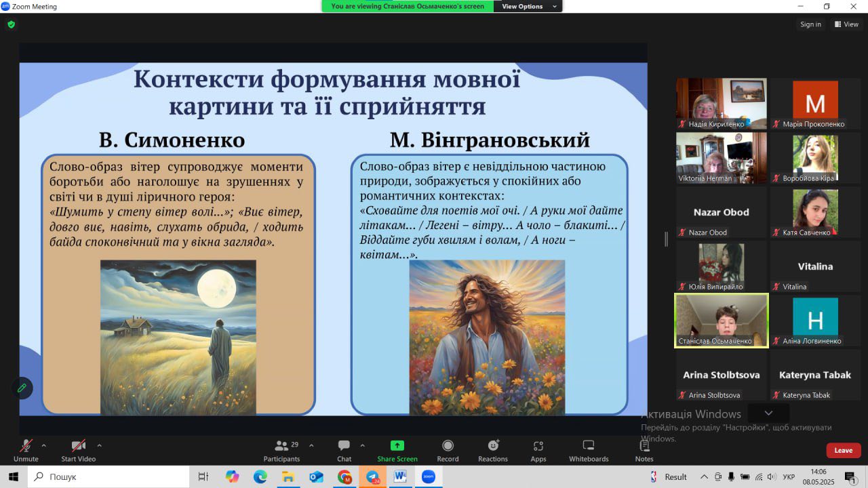
Task: Open the Chat panel
Action: [344, 450]
